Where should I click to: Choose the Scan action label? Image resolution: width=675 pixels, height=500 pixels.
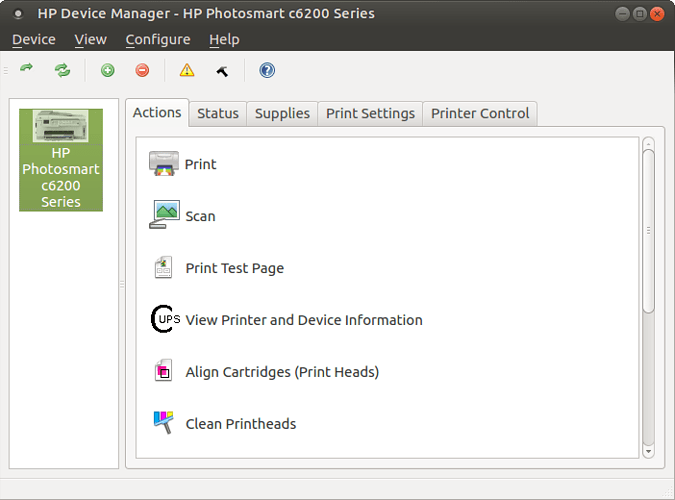coord(200,216)
